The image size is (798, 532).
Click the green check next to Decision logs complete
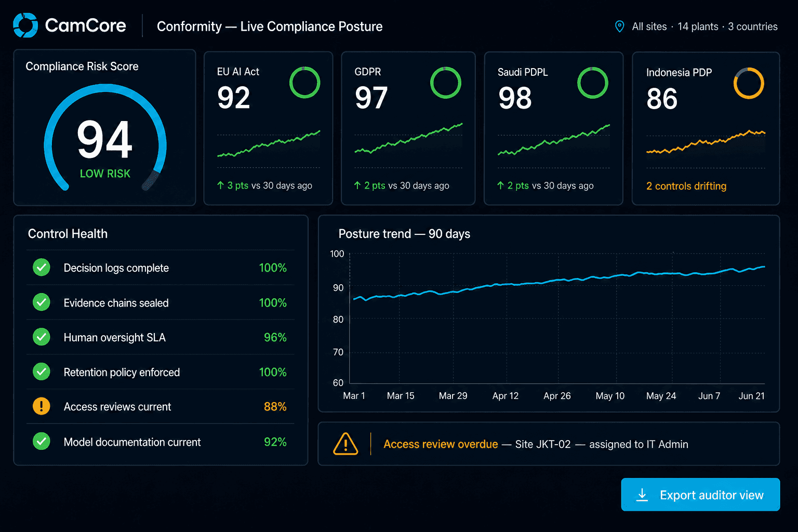[x=42, y=268]
